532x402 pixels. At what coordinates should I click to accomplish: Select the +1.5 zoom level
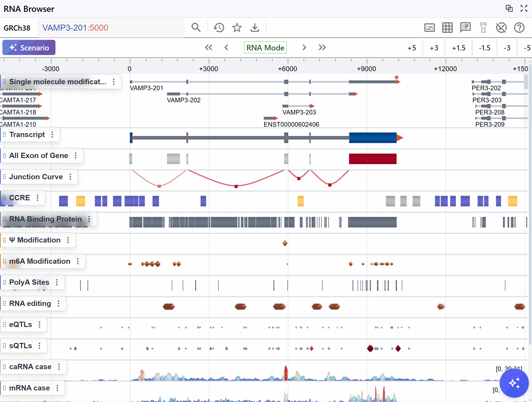pos(458,48)
